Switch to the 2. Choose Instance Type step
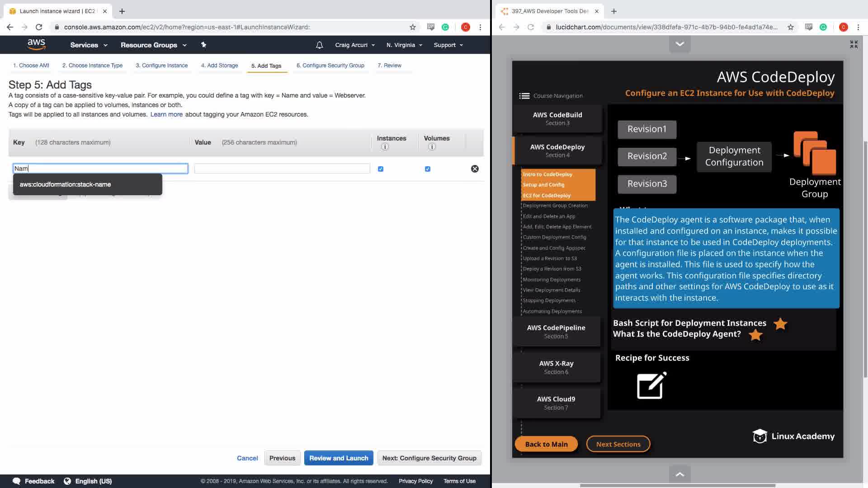 click(92, 66)
